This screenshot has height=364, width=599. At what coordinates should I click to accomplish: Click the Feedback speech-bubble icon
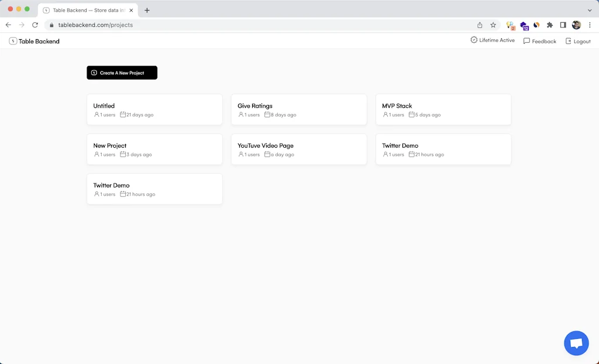526,41
